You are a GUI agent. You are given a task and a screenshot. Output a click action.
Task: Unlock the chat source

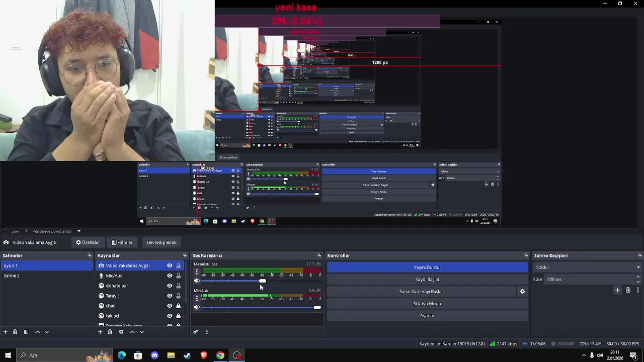pyautogui.click(x=178, y=306)
